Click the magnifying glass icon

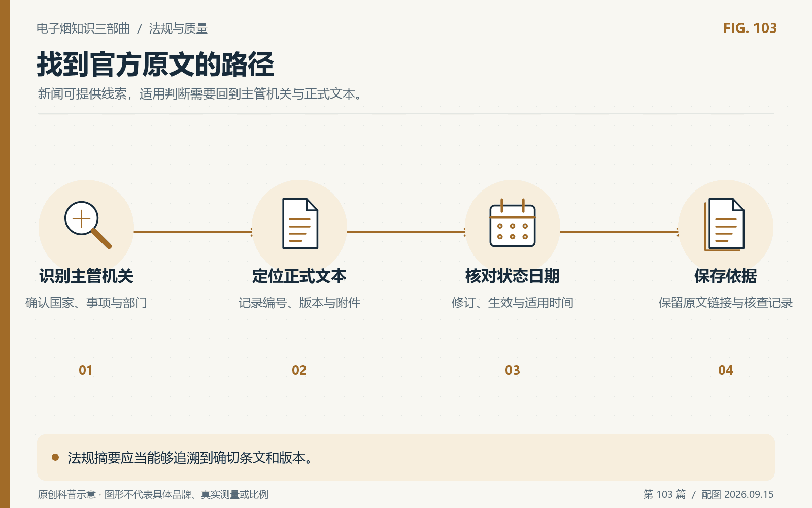pos(87,225)
